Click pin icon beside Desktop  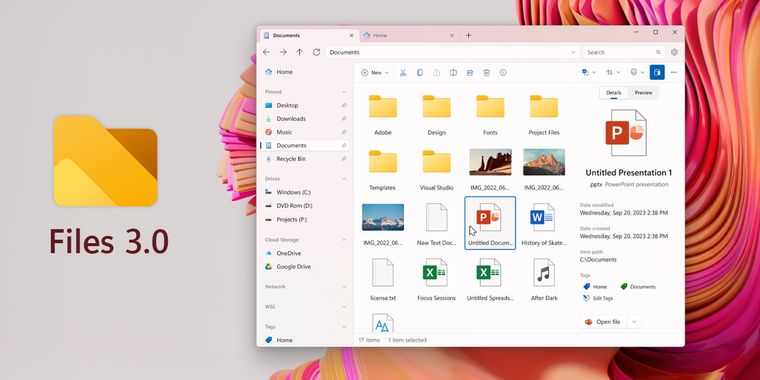344,105
